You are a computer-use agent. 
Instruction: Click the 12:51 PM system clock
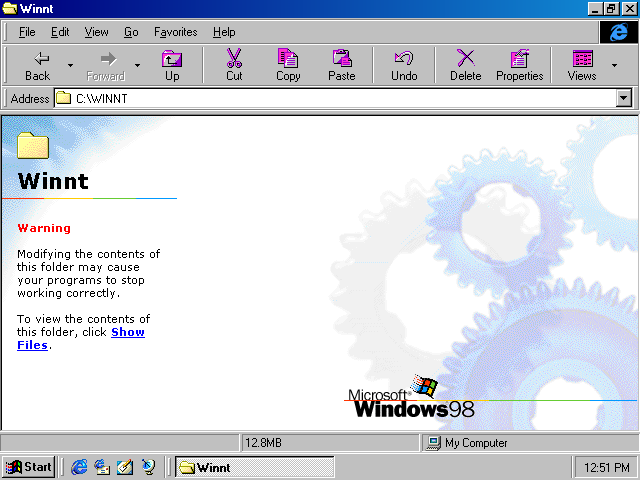[x=607, y=467]
